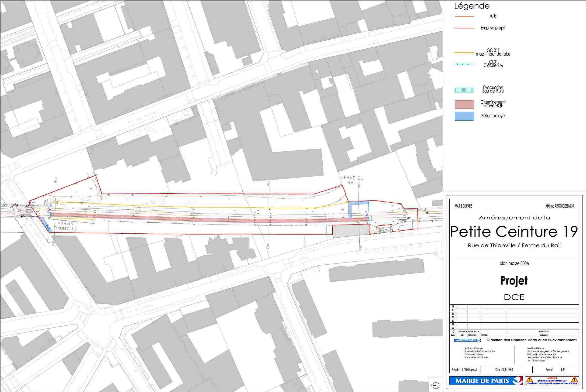Click the Légende heading
Viewport: 586px width, 392px height.
[x=472, y=6]
